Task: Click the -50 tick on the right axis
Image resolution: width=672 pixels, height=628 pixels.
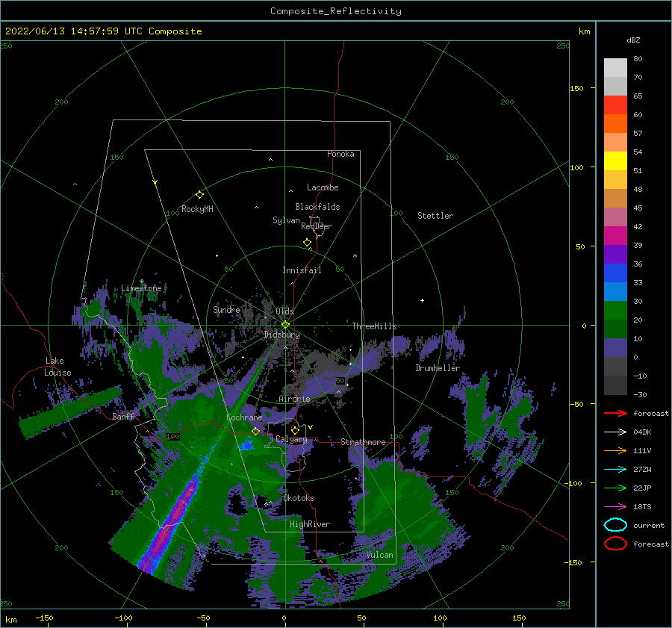Action: click(x=577, y=404)
